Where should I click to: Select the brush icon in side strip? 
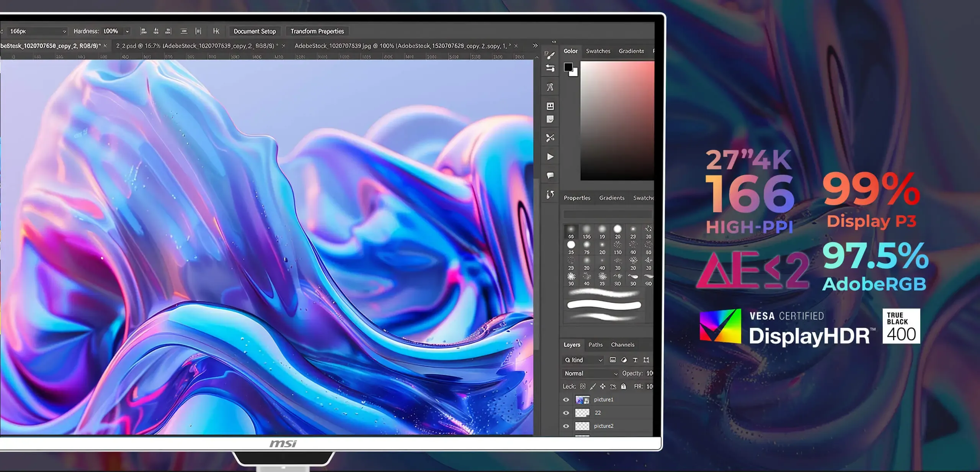click(550, 56)
